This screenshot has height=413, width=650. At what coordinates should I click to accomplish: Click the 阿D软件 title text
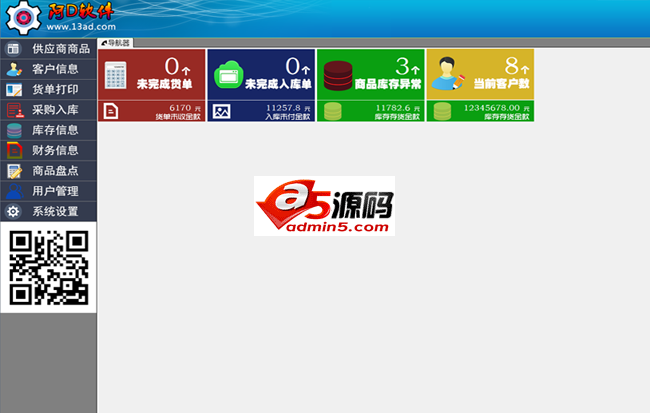point(80,11)
